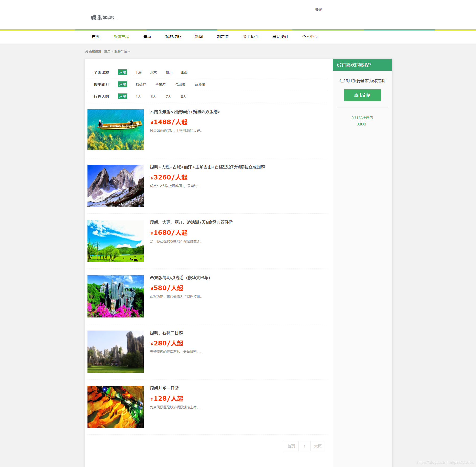This screenshot has width=476, height=467.
Task: Open grassland thumbnail for 泸沽湖 tour
Action: 116,241
